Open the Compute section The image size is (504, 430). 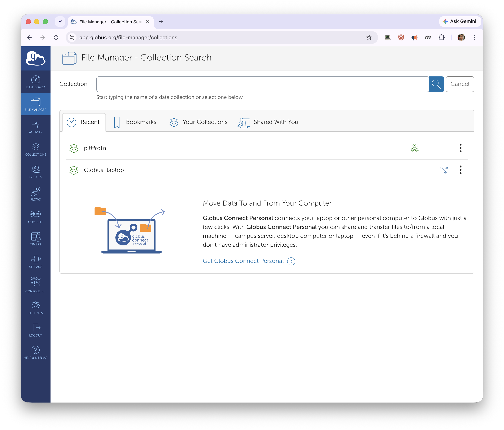click(x=35, y=216)
